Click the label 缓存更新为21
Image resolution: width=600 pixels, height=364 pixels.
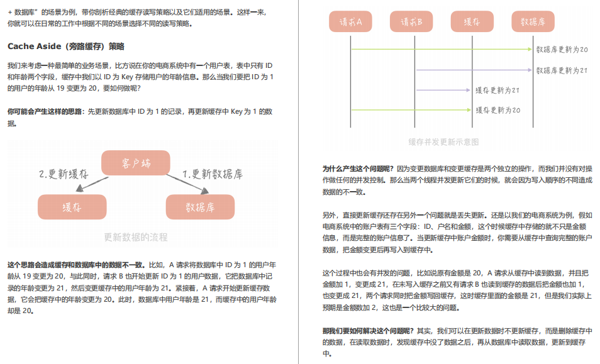point(497,91)
